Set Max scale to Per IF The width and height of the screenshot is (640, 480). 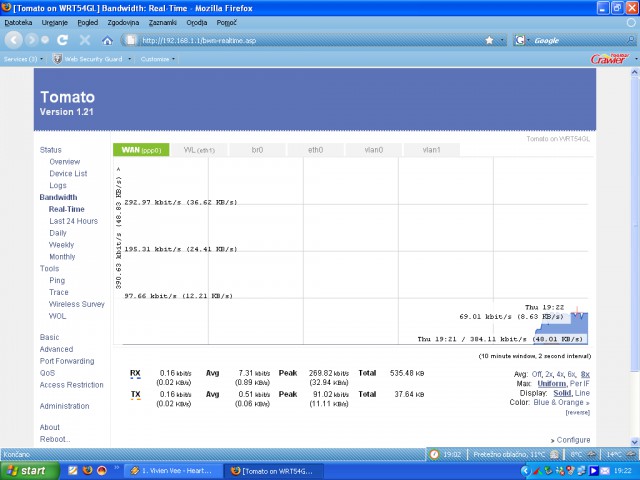point(580,384)
